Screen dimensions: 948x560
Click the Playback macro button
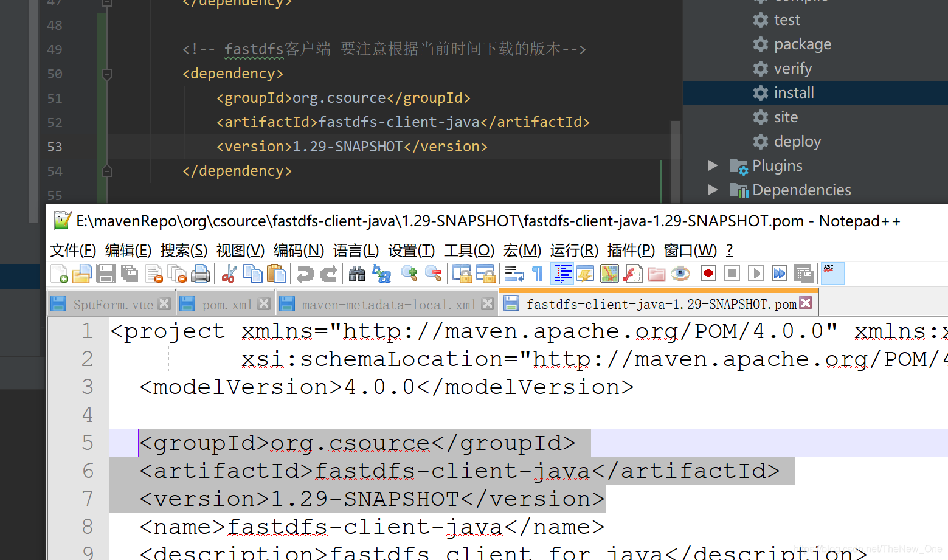(756, 274)
